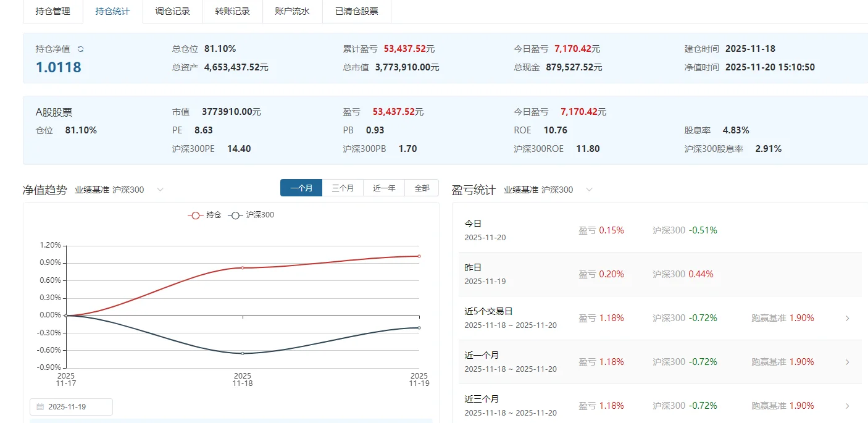Show the 全部 chart period
Image resolution: width=868 pixels, height=423 pixels.
pyautogui.click(x=422, y=188)
